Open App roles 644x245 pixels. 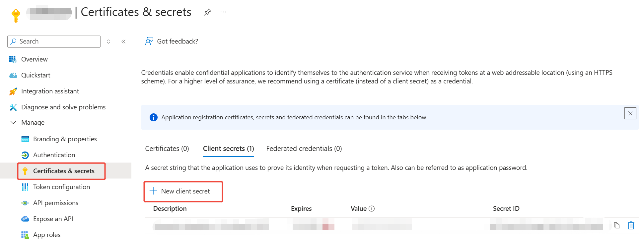pyautogui.click(x=47, y=235)
